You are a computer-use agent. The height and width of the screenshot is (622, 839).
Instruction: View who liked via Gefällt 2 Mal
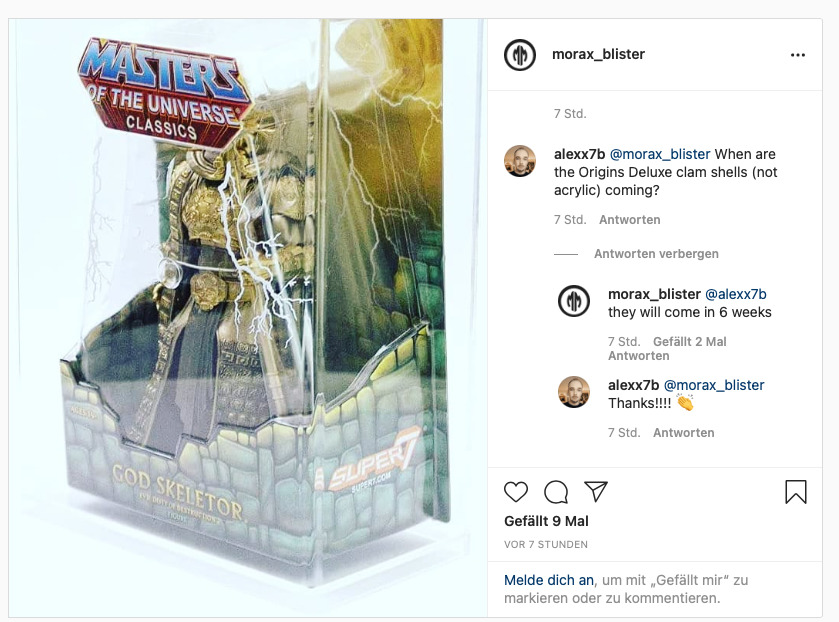pyautogui.click(x=689, y=342)
